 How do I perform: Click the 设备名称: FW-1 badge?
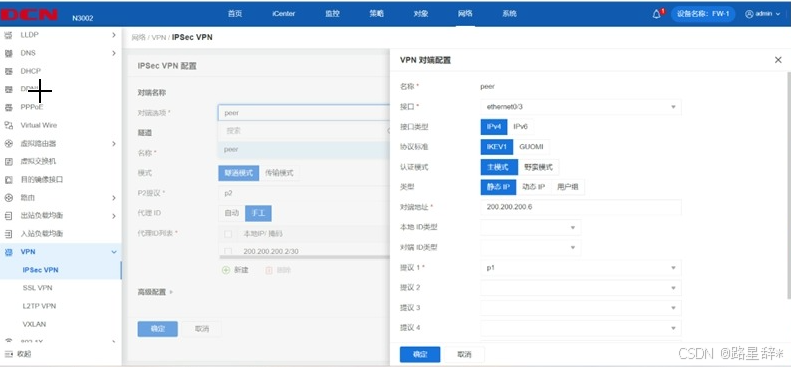(x=703, y=14)
